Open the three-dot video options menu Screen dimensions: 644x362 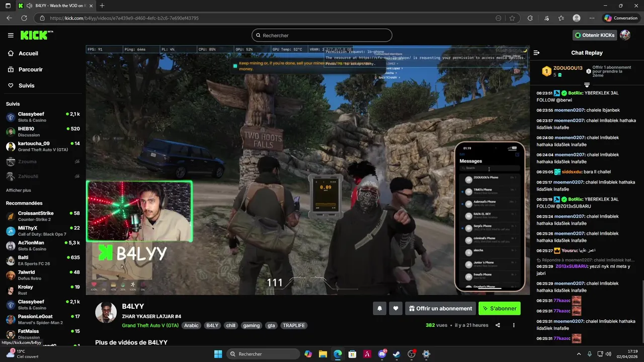(x=514, y=325)
